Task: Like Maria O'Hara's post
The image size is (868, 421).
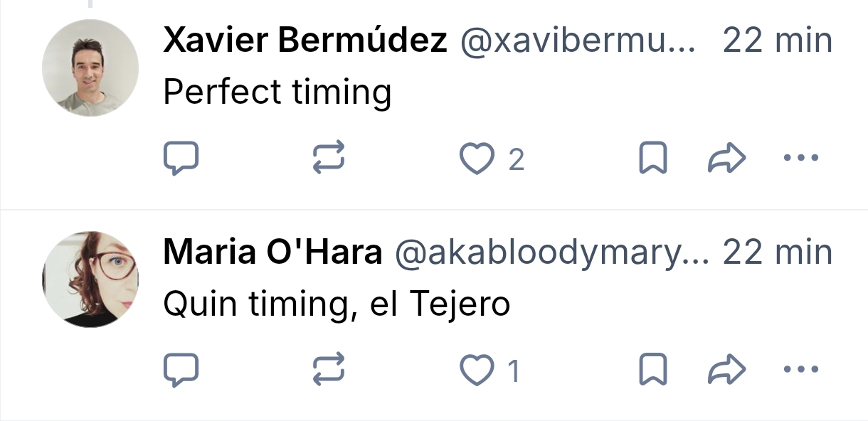Action: coord(476,371)
